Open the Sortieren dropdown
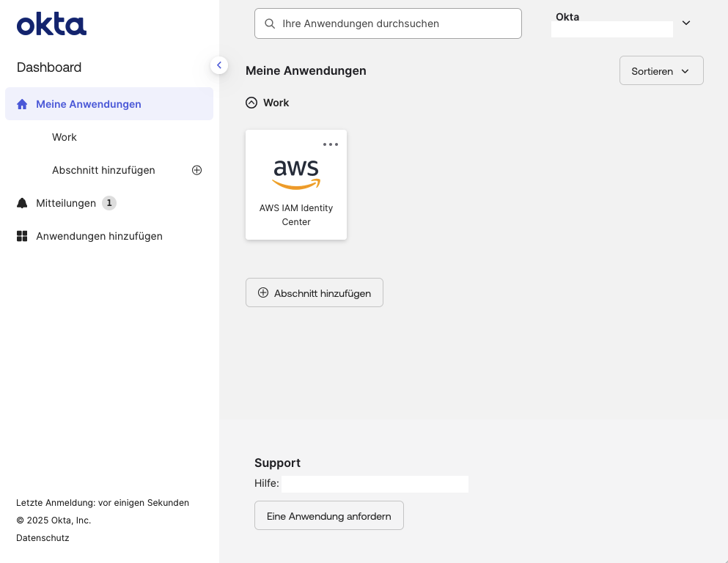The image size is (728, 563). tap(661, 70)
